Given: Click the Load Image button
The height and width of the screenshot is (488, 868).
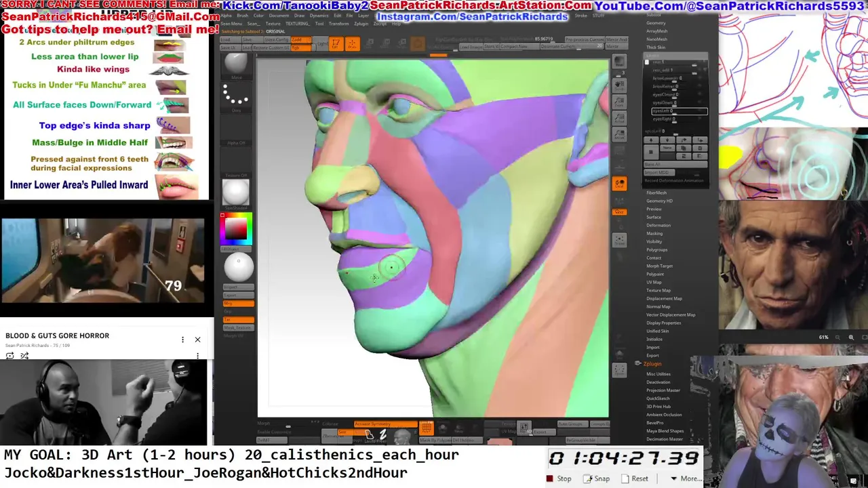Looking at the screenshot, I should (x=470, y=47).
